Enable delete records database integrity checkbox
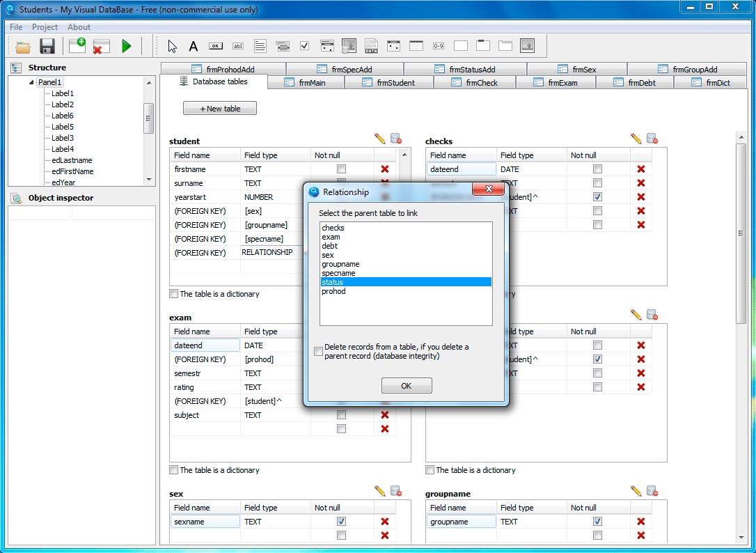 pyautogui.click(x=319, y=352)
